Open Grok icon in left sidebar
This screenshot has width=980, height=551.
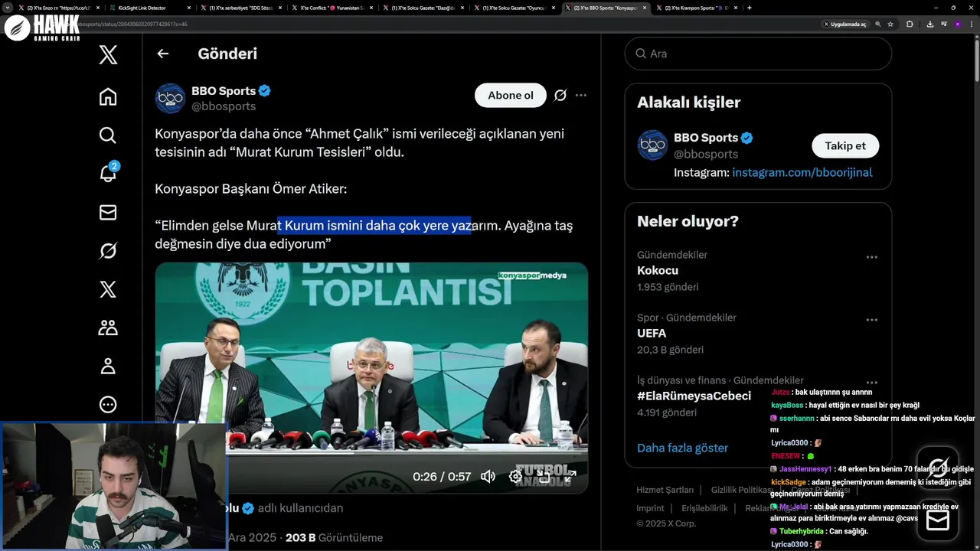[108, 250]
